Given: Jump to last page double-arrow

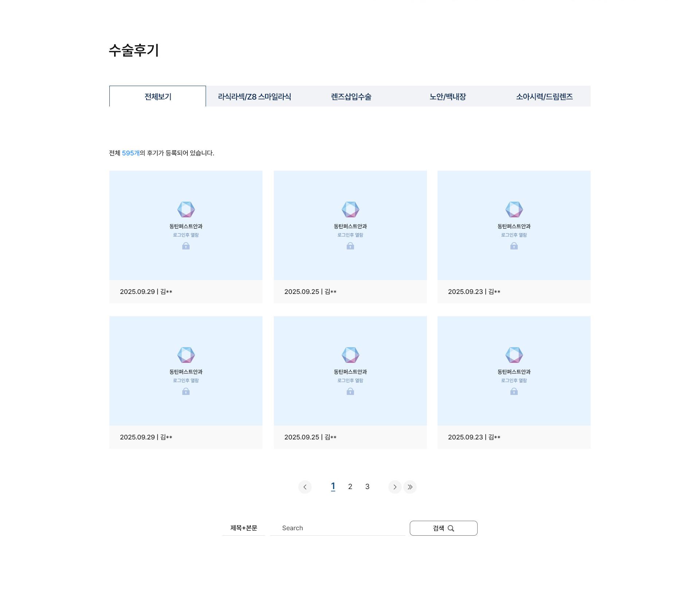Looking at the screenshot, I should tap(410, 487).
